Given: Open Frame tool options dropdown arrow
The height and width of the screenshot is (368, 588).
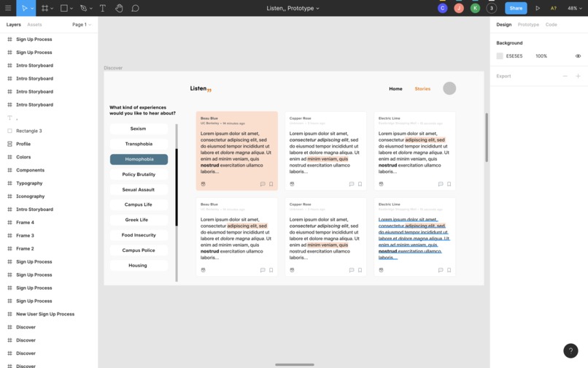Looking at the screenshot, I should coord(52,8).
